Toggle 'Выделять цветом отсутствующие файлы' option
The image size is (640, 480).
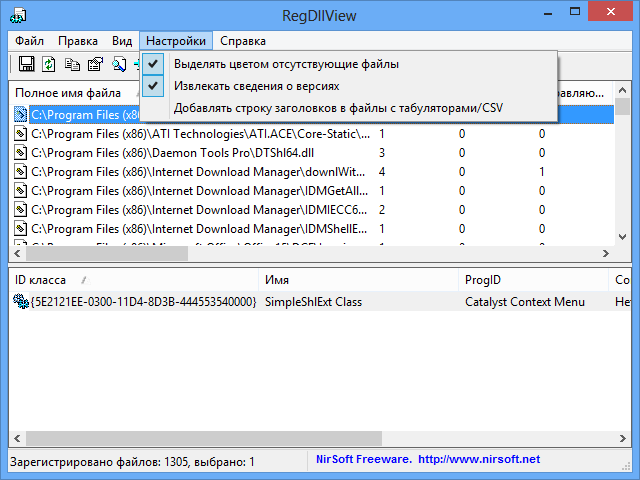[349, 64]
